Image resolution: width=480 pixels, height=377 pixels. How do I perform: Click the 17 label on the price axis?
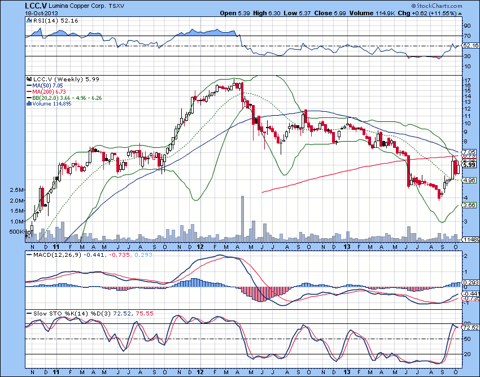click(467, 80)
